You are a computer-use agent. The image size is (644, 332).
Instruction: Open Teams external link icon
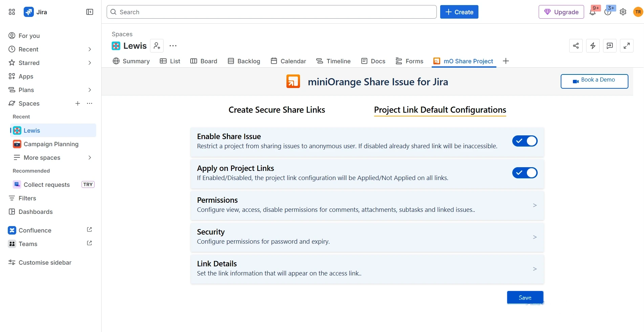(x=89, y=243)
